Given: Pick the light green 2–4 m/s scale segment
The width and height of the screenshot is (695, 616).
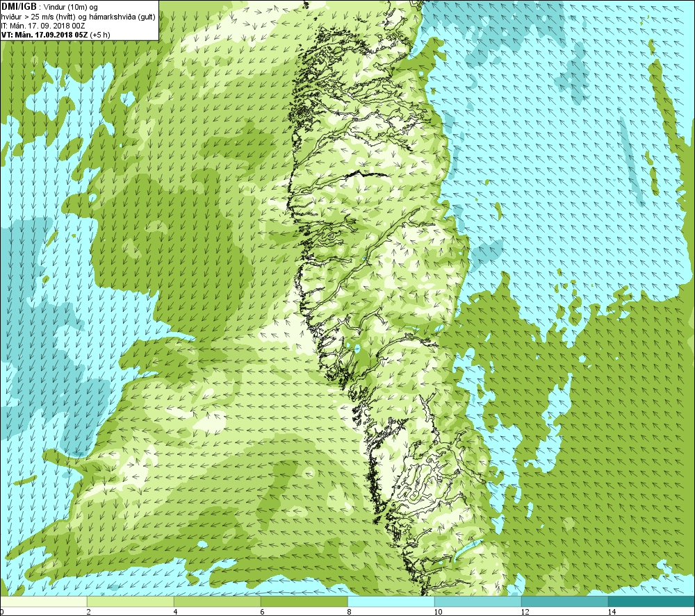Looking at the screenshot, I should click(131, 601).
